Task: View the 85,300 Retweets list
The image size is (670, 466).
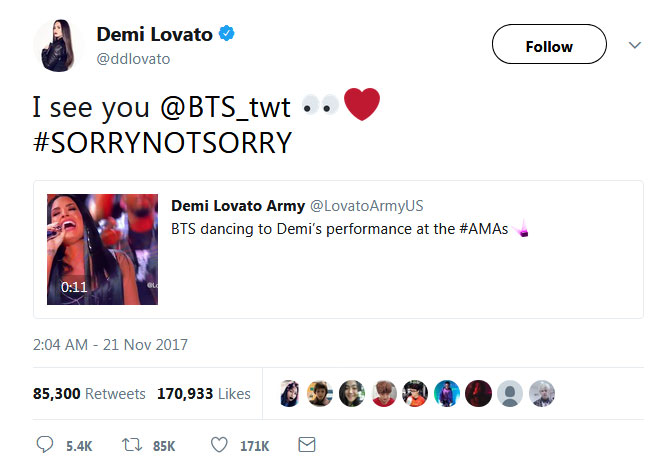Action: [89, 394]
